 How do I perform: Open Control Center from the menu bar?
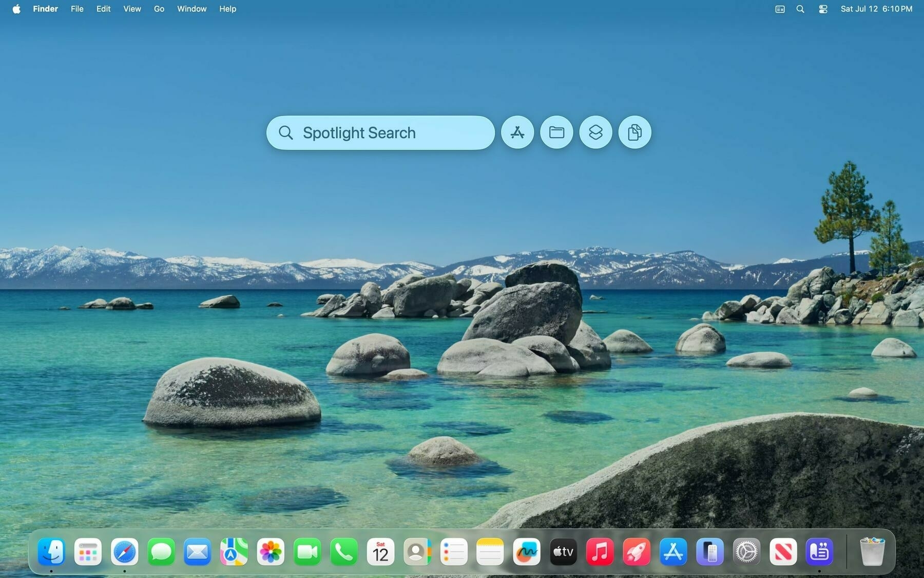pos(823,9)
